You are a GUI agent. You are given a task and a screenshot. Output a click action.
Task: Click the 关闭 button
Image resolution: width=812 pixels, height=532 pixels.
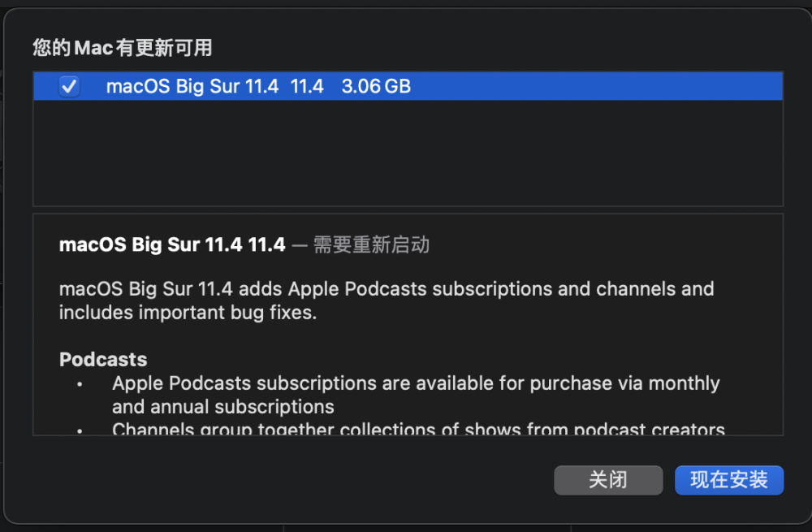608,480
